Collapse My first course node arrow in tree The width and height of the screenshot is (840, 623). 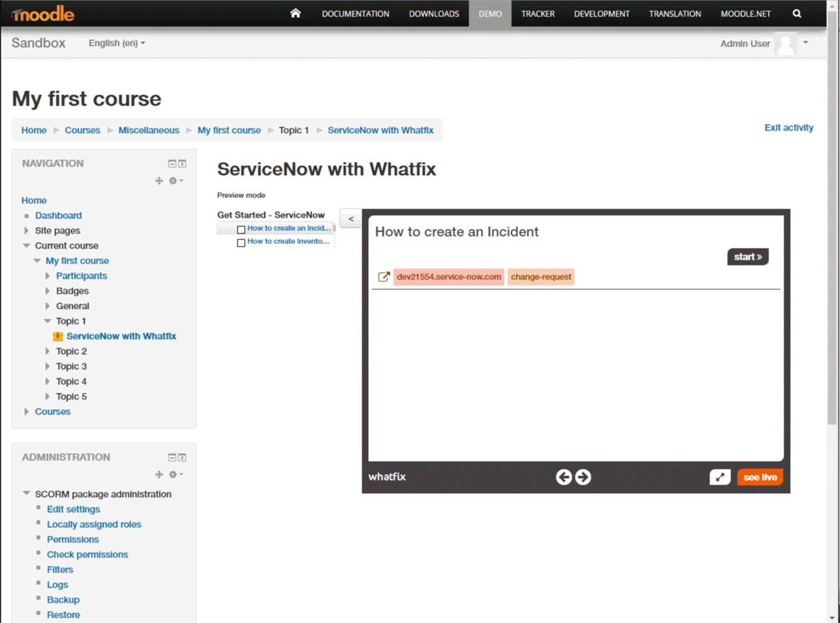point(37,261)
